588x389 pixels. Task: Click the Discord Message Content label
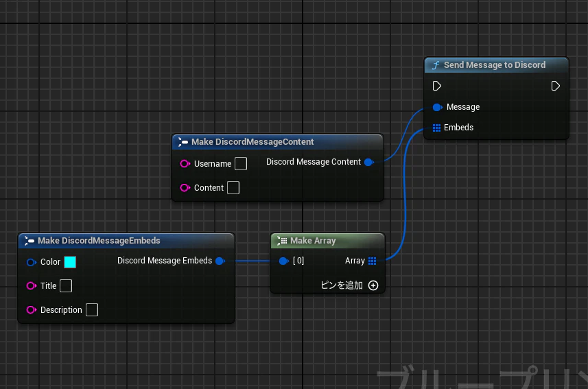pos(314,162)
